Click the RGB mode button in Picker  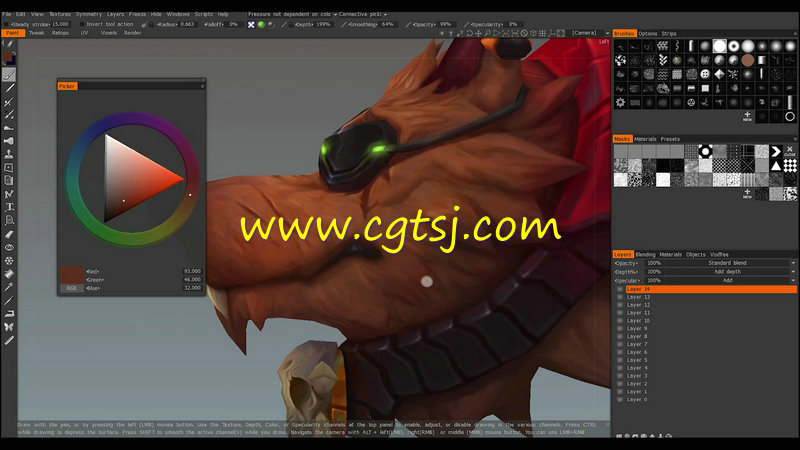click(71, 288)
